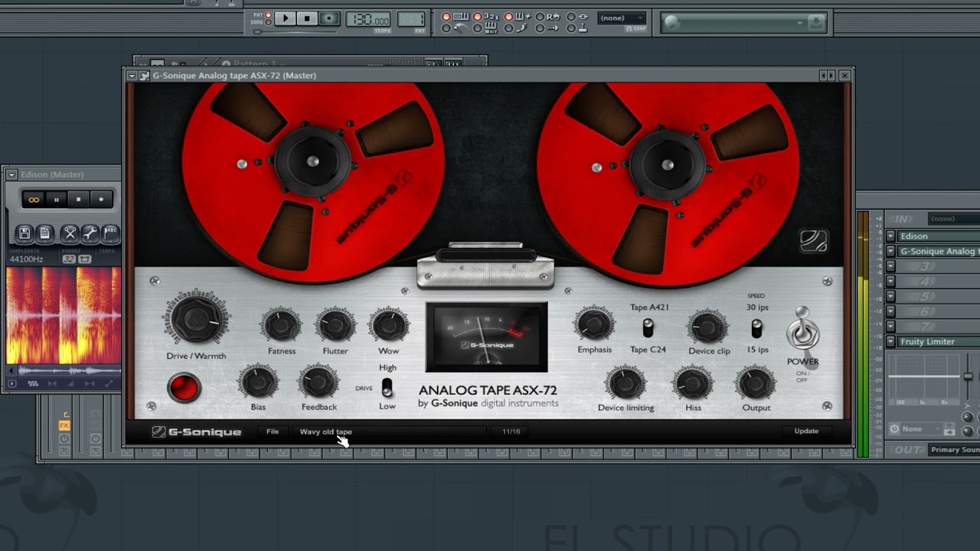
Task: Click the Edison waveform display toggle icon
Action: (33, 383)
